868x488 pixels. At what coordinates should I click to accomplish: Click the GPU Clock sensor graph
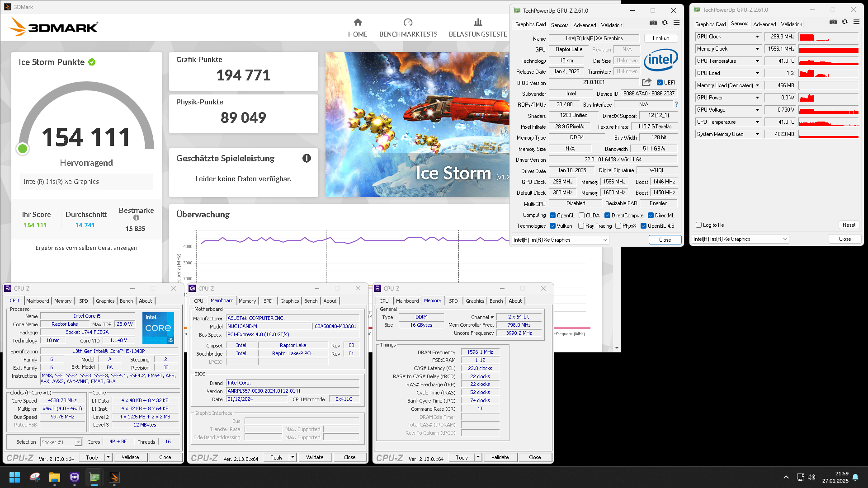(x=828, y=37)
